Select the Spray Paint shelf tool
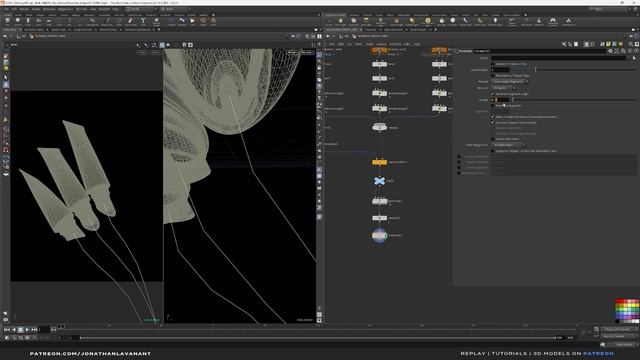This screenshot has height=360, width=640. 130,21
